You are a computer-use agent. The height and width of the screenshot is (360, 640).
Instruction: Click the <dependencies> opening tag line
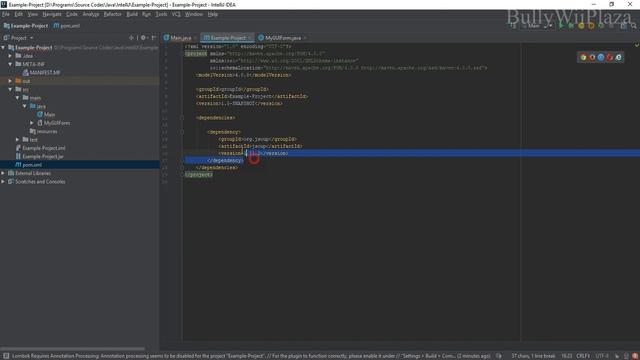pyautogui.click(x=215, y=118)
